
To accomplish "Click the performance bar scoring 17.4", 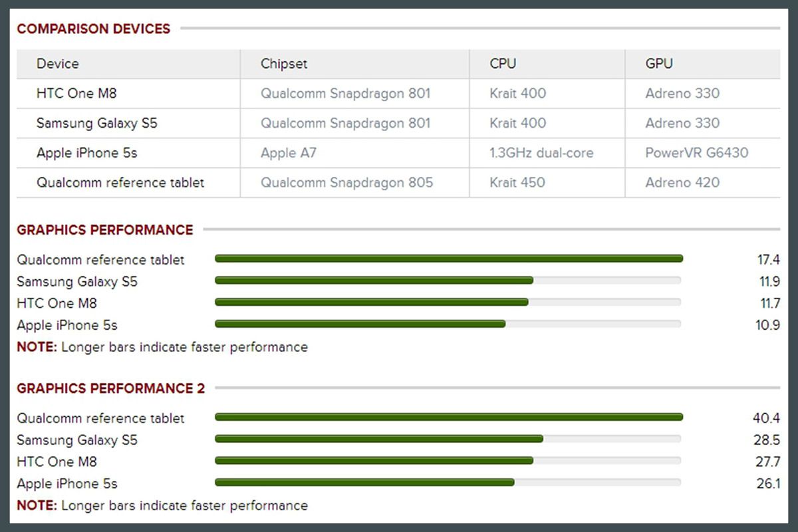I will pos(449,259).
